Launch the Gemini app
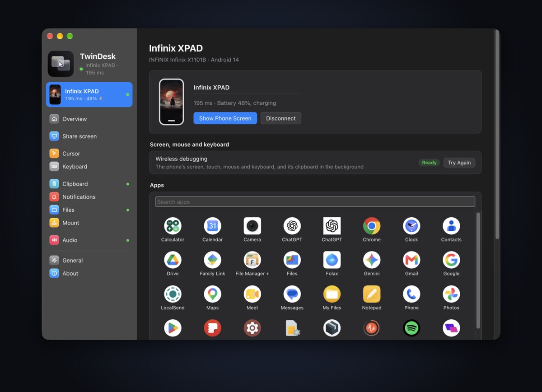The height and width of the screenshot is (392, 542). tap(372, 260)
